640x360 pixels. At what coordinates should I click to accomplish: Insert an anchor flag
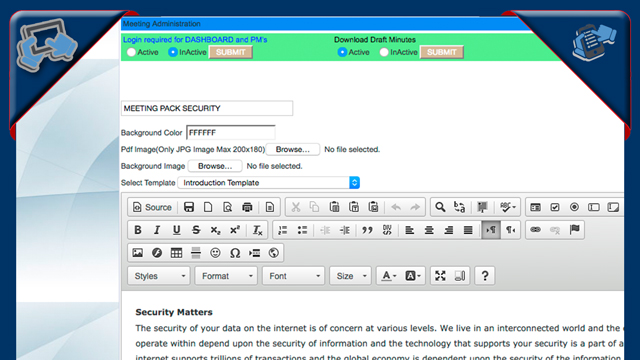pos(575,230)
